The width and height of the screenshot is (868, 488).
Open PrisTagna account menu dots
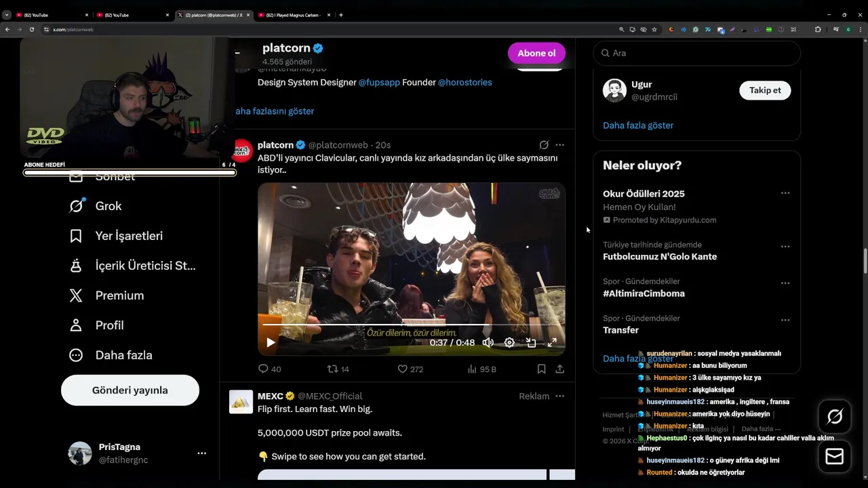coord(201,453)
